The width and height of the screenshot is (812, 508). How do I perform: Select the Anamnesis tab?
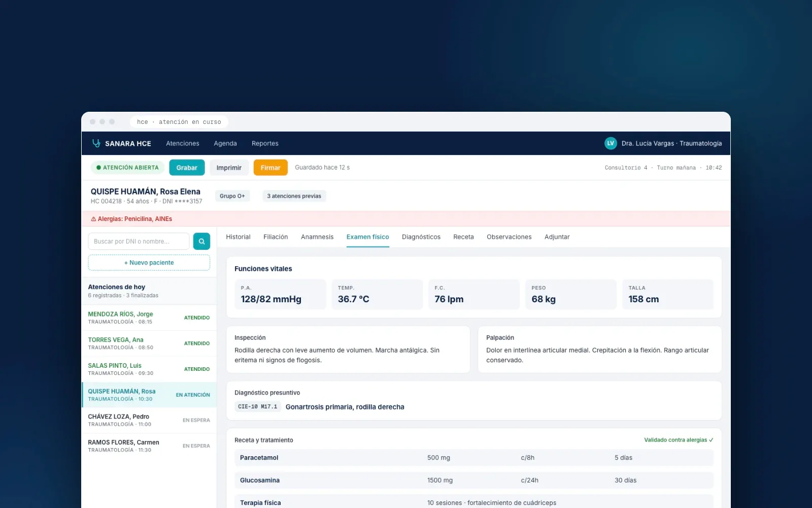pyautogui.click(x=317, y=237)
